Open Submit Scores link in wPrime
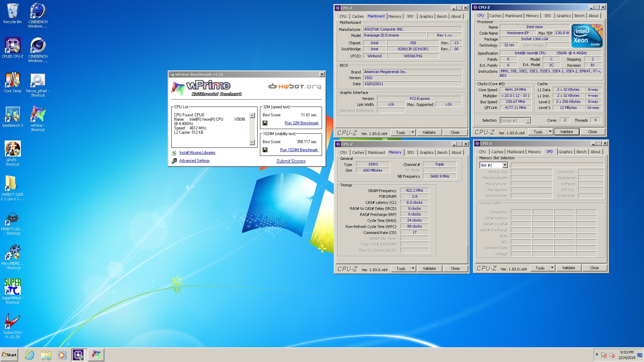Screen dimensions: 644x362 click(291, 161)
